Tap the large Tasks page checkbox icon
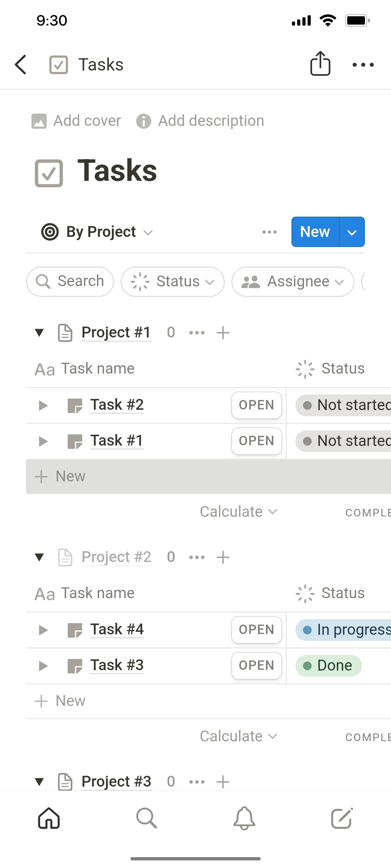Image resolution: width=391 pixels, height=868 pixels. (x=49, y=173)
